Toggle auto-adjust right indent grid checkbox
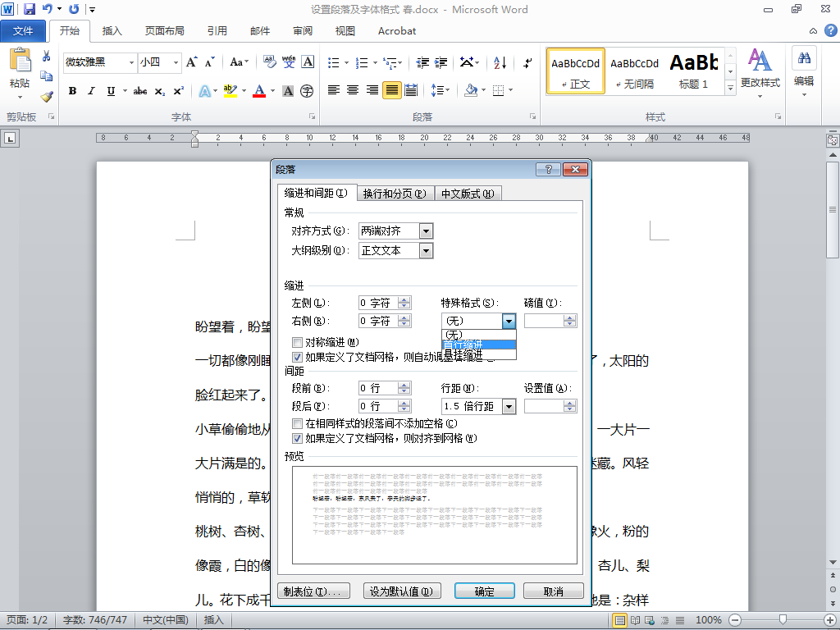Image resolution: width=840 pixels, height=630 pixels. [297, 357]
